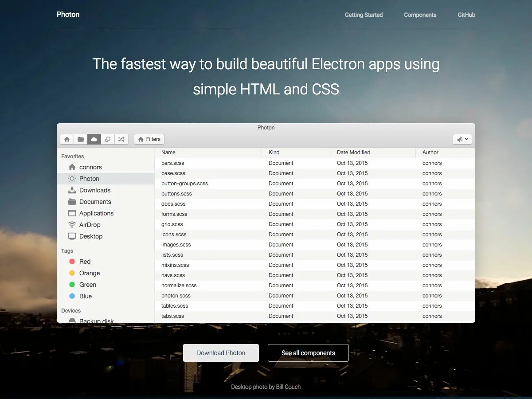The height and width of the screenshot is (399, 532).
Task: Click the AirDrop signal icon
Action: pos(72,225)
